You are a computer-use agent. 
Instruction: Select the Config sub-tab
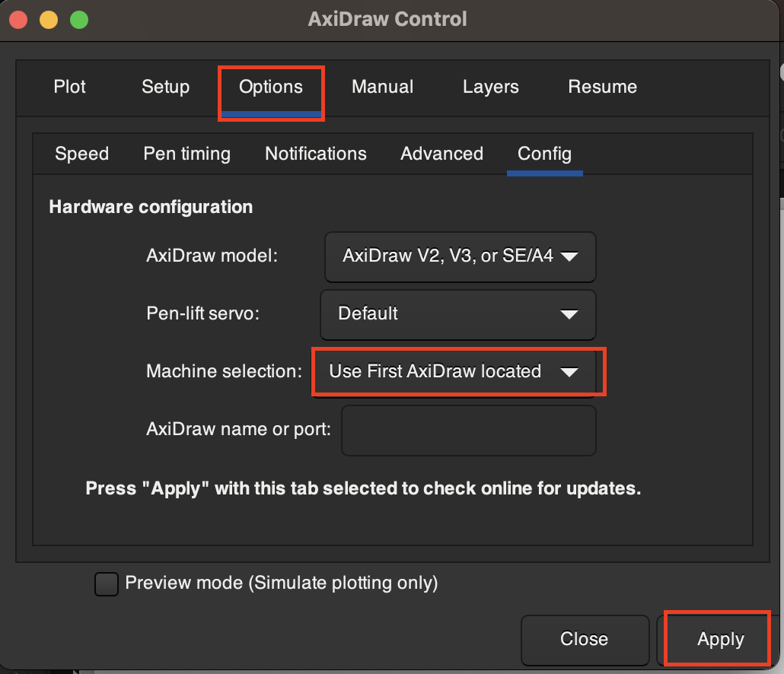coord(544,154)
